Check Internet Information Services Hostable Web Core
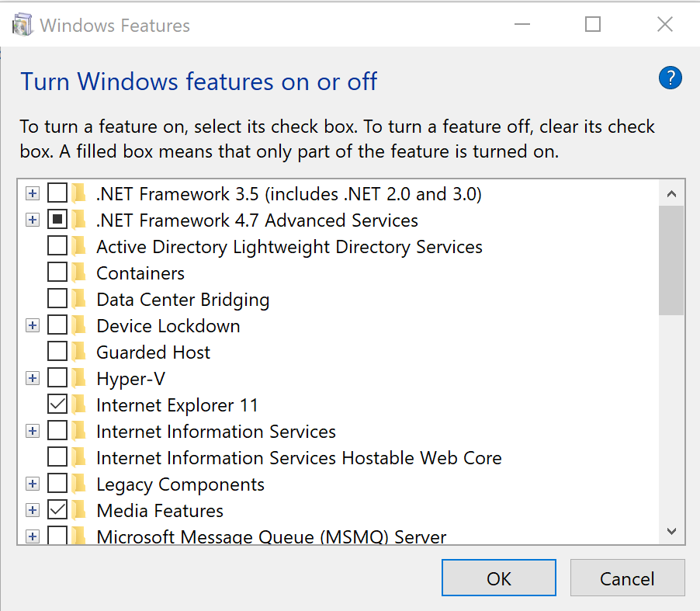Screen dimensions: 700x611 (57, 457)
